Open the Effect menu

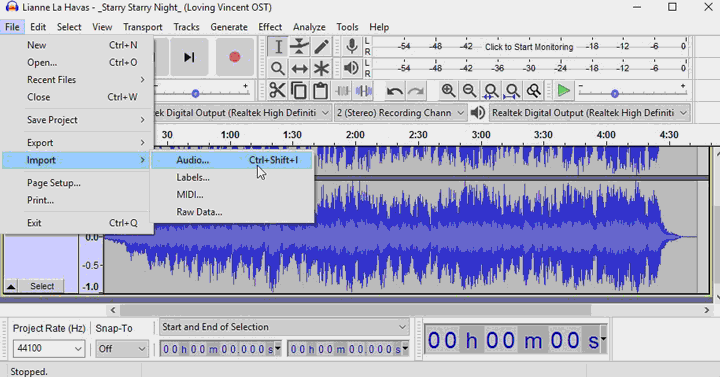[x=270, y=27]
